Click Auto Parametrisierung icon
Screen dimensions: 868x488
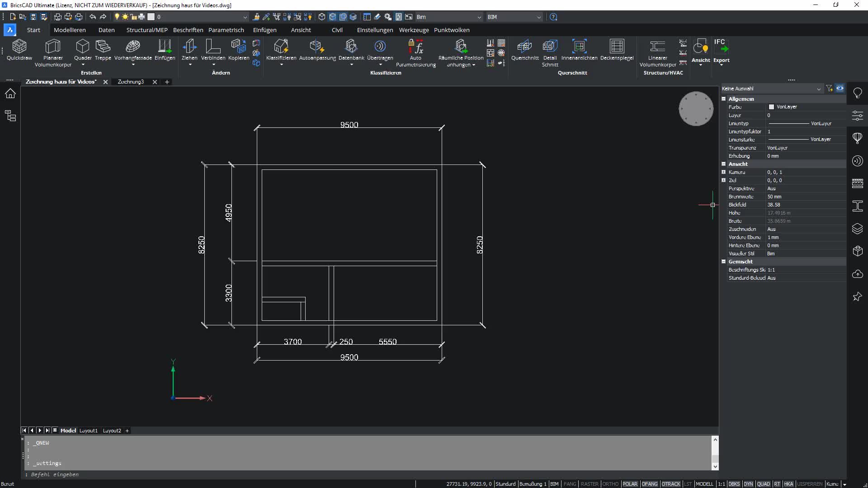point(416,46)
